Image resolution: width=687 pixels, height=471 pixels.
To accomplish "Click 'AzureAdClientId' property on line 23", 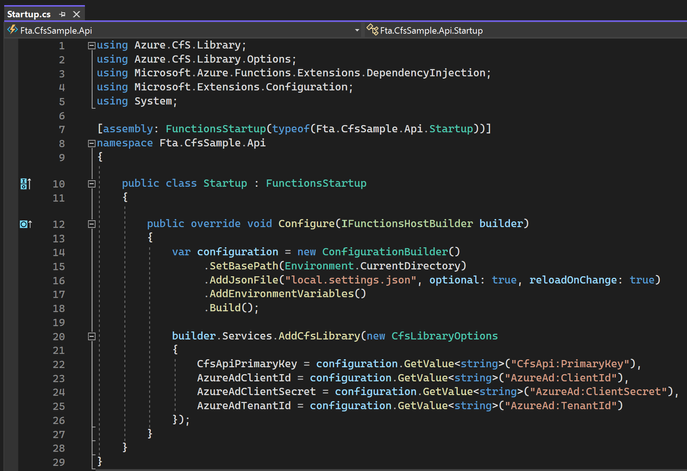I will pos(244,378).
